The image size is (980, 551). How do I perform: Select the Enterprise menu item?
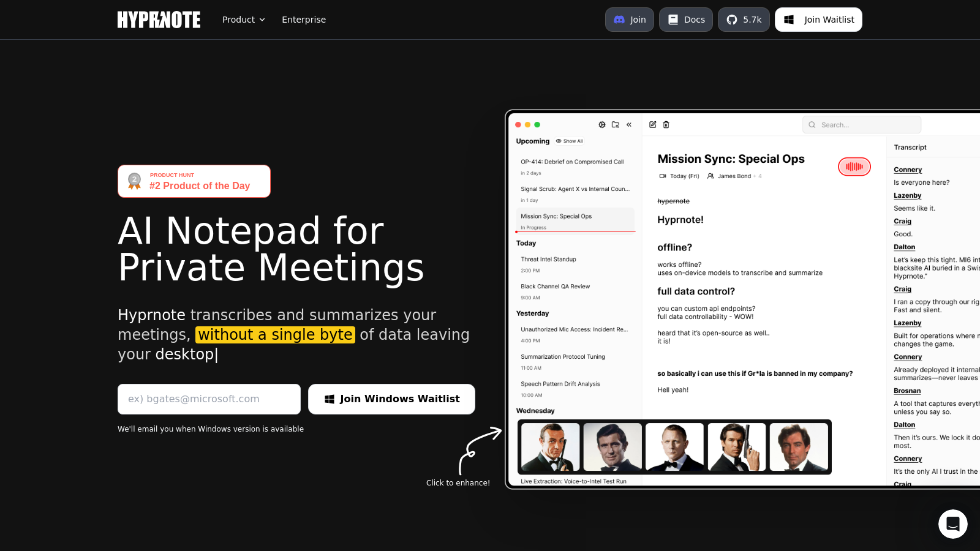304,19
